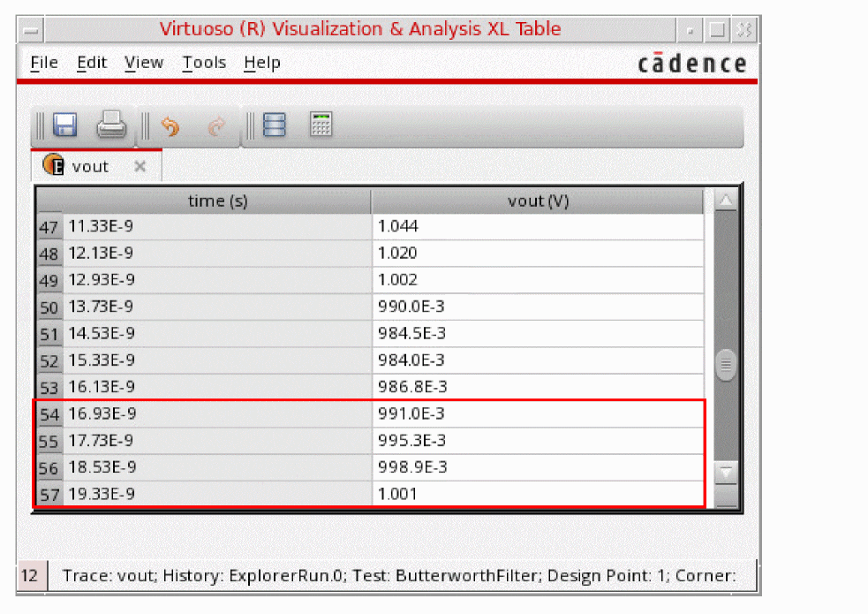
Task: Click the status bar number 12
Action: click(30, 576)
